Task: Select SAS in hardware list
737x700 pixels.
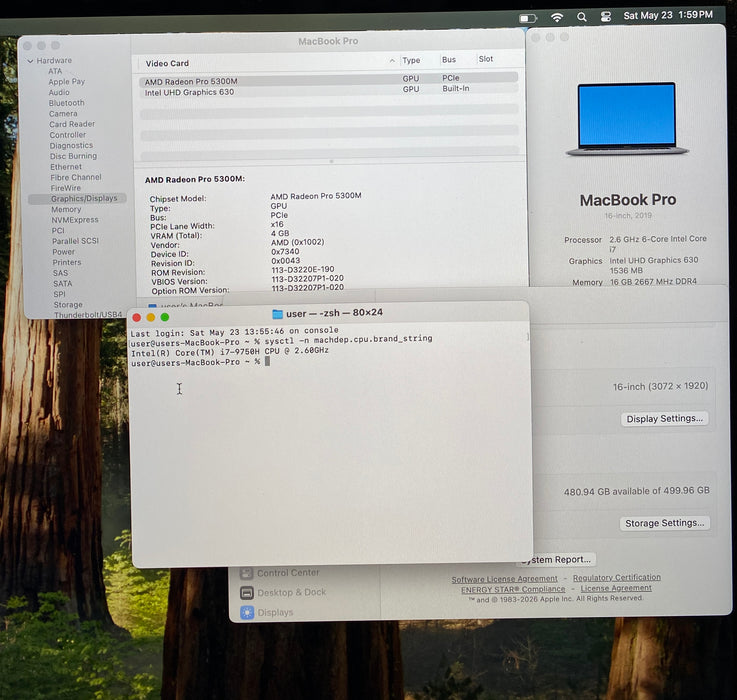Action: pos(60,273)
